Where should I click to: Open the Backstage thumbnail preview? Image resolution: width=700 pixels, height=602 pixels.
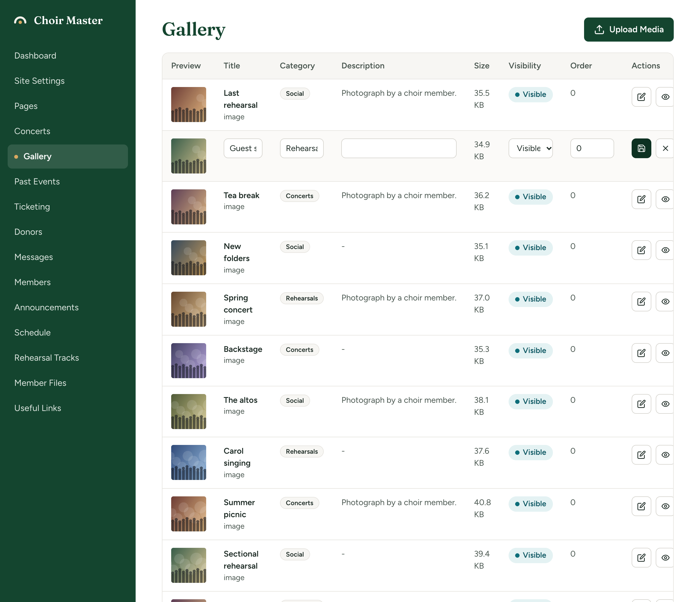click(188, 361)
